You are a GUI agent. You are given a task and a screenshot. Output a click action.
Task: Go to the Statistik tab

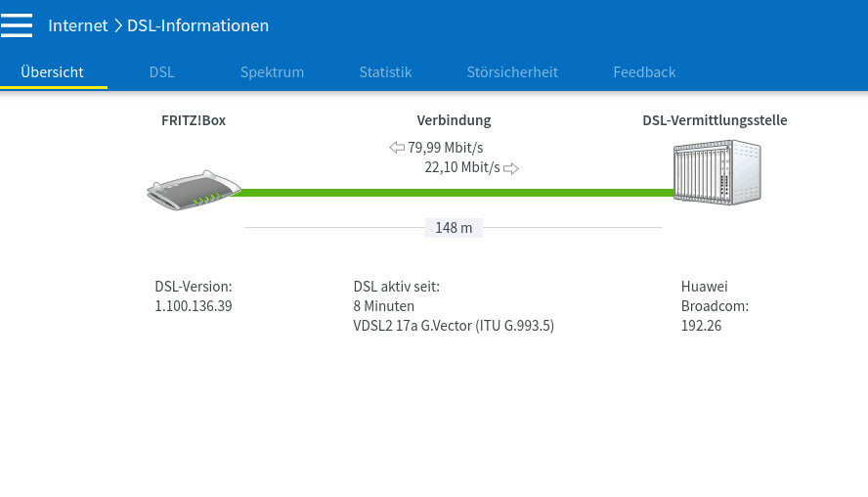pyautogui.click(x=385, y=72)
